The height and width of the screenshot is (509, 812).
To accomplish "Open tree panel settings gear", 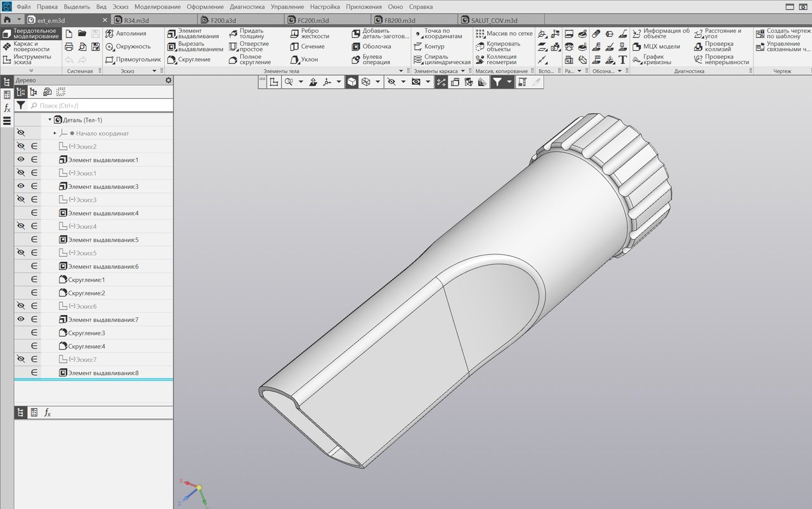I will pos(168,81).
